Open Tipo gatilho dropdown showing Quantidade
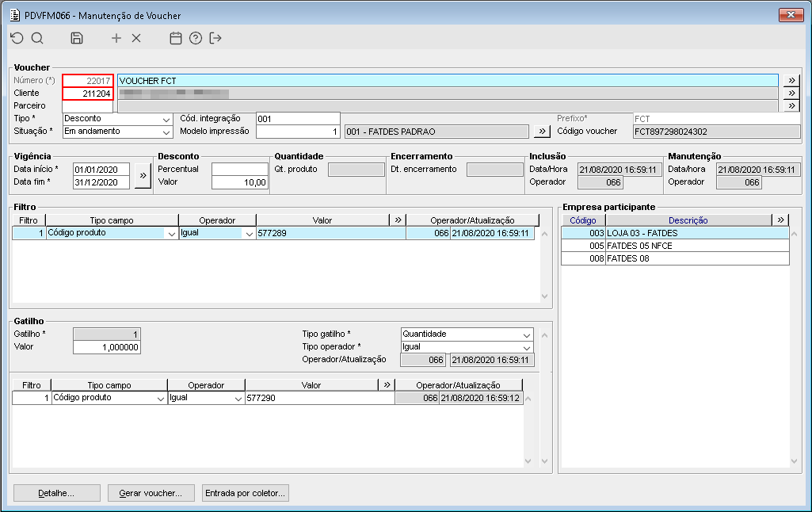This screenshot has height=512, width=812. [467, 334]
